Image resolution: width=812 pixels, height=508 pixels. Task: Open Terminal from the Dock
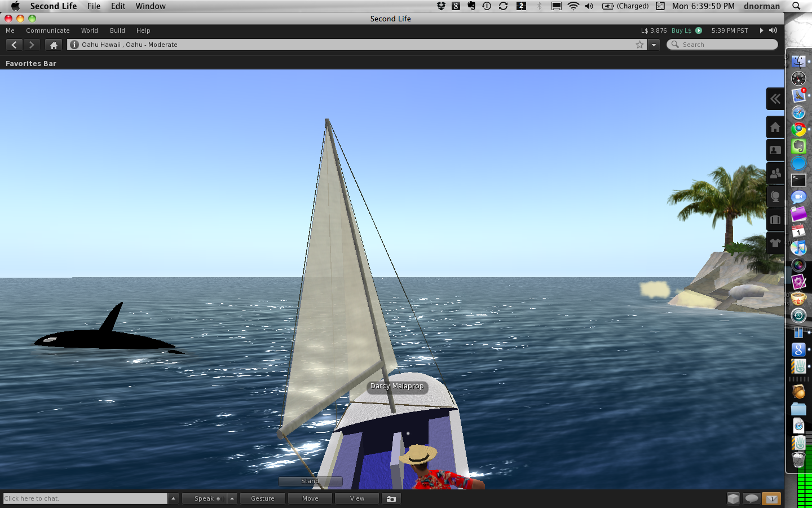point(798,180)
